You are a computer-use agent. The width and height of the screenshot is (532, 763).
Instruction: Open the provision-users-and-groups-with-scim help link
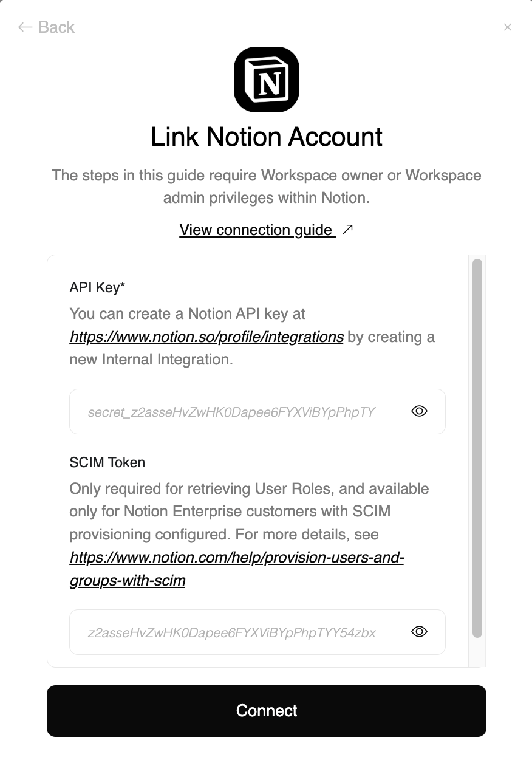click(x=237, y=557)
